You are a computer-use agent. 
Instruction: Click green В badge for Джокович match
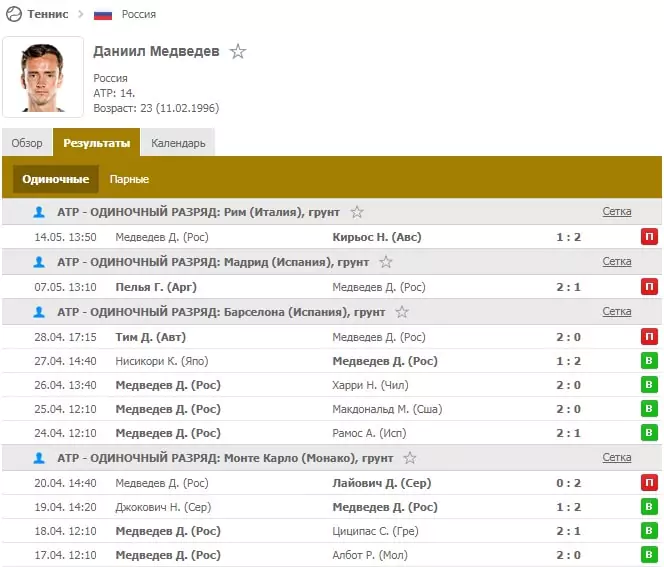pos(649,506)
